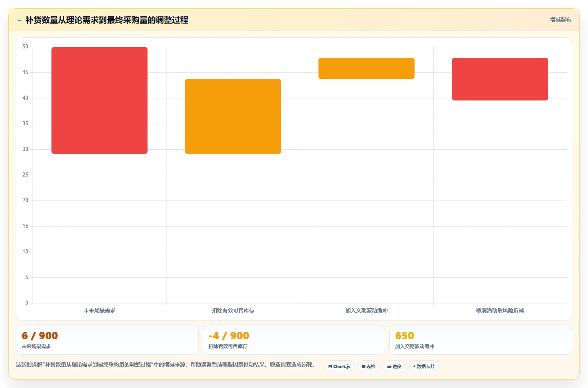588x388 pixels.
Task: Click x-axis label 加入交期波动缓冲
Action: coord(366,310)
